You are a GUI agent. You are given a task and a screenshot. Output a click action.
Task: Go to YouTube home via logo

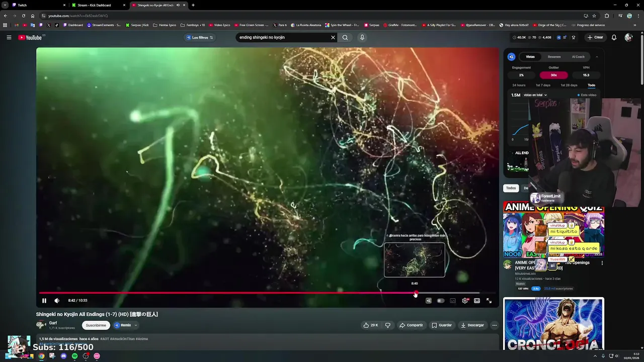[x=31, y=37]
